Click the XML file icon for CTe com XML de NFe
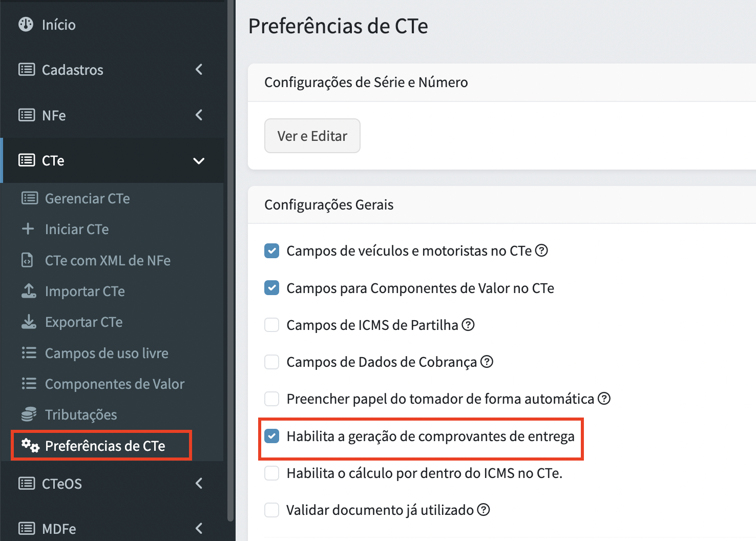The image size is (756, 541). pos(27,260)
